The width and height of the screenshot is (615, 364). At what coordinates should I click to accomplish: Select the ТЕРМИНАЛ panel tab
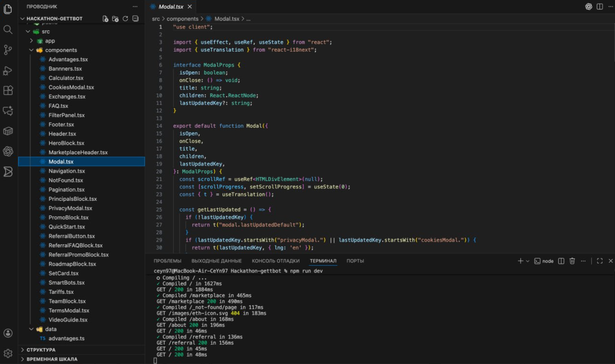(323, 261)
